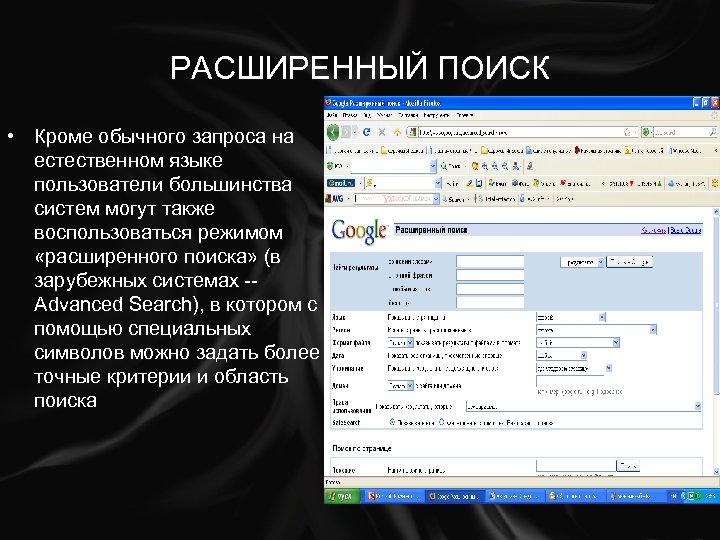This screenshot has height=540, width=720.
Task: Open the last menu in Firefox menu bar
Action: click(x=464, y=115)
